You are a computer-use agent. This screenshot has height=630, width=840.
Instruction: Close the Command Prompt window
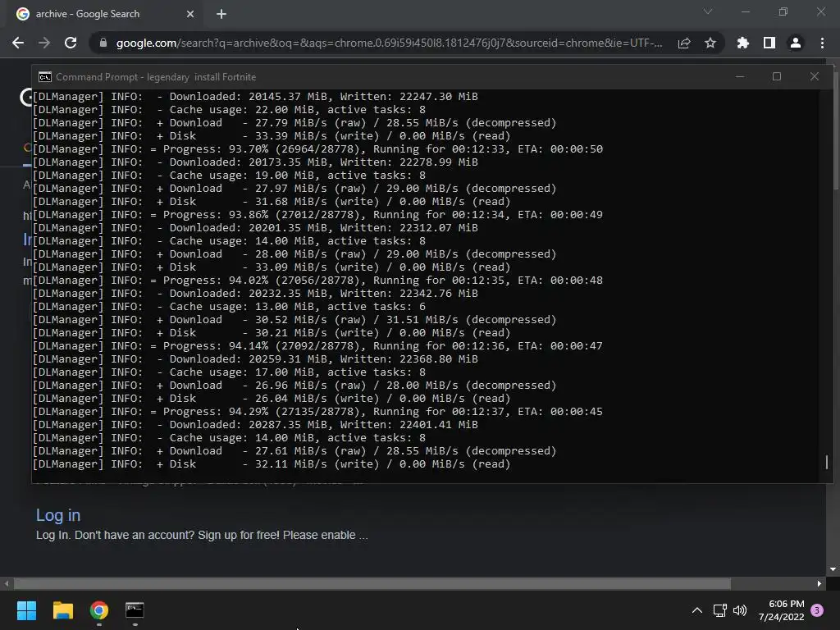click(x=815, y=77)
